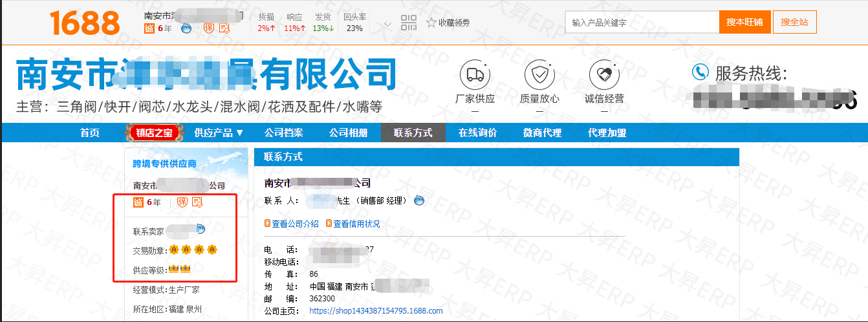
Task: Click the WangWang icon after 销售部 经理
Action: click(x=419, y=200)
